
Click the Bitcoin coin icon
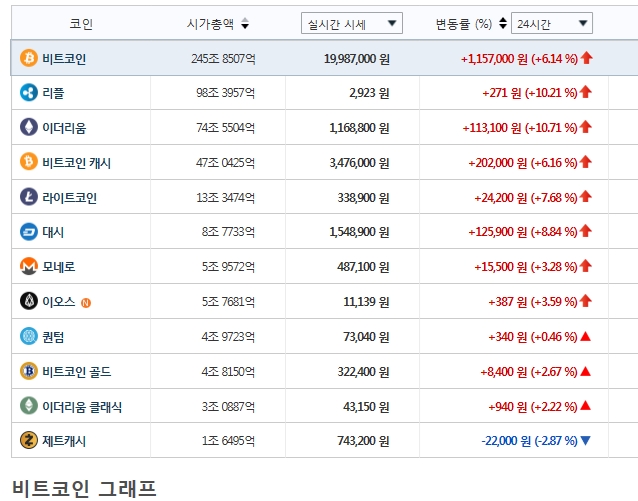click(x=29, y=58)
